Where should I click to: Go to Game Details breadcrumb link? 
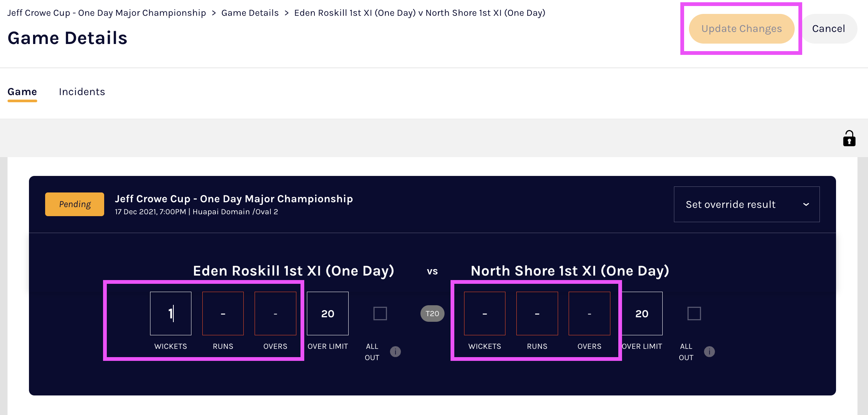(x=250, y=13)
